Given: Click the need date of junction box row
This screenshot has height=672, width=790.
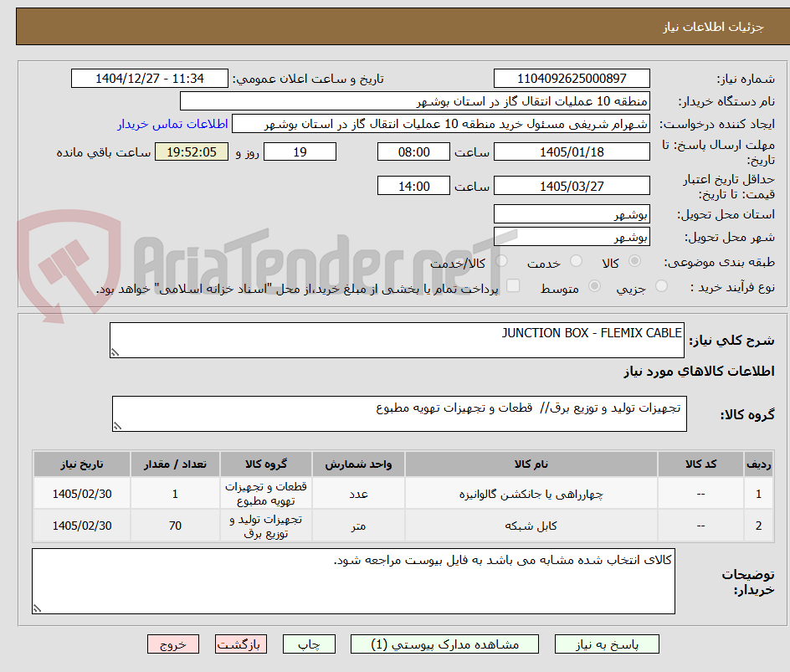Looking at the screenshot, I should [x=82, y=494].
